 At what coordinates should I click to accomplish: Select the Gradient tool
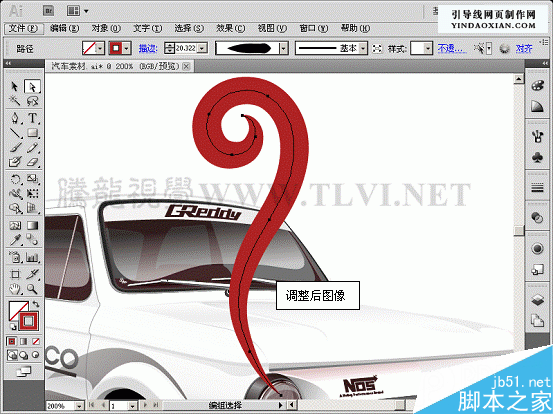(x=32, y=225)
